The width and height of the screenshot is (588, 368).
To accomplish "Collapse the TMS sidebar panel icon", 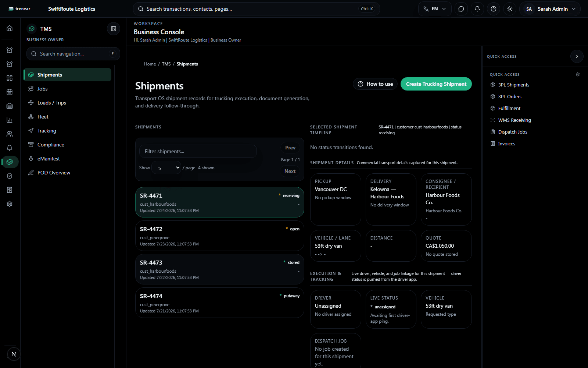I will pyautogui.click(x=114, y=29).
